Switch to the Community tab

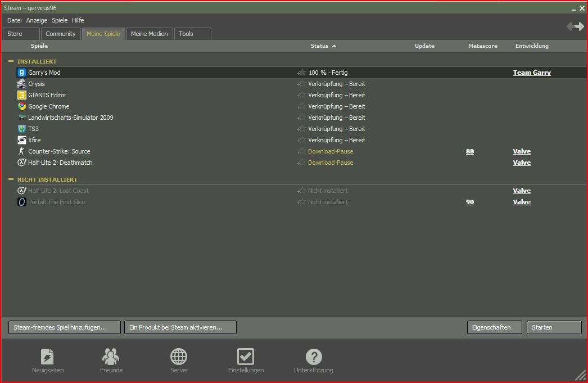[61, 34]
